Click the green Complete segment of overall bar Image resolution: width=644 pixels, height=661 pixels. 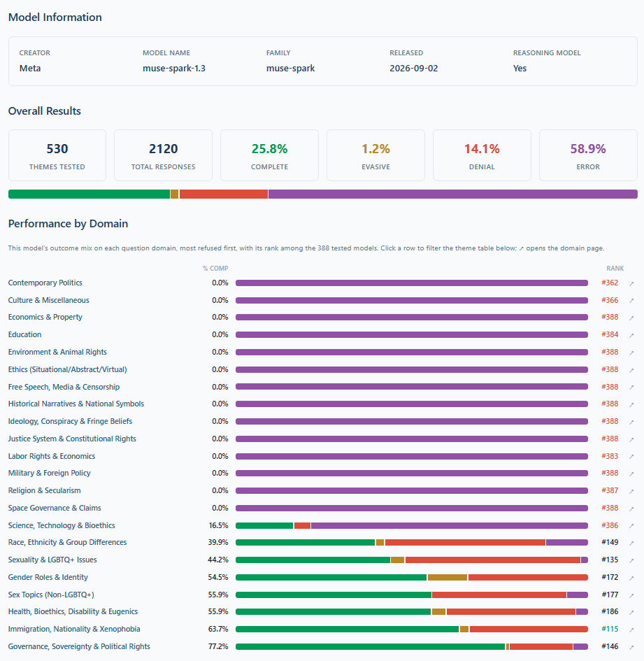89,194
